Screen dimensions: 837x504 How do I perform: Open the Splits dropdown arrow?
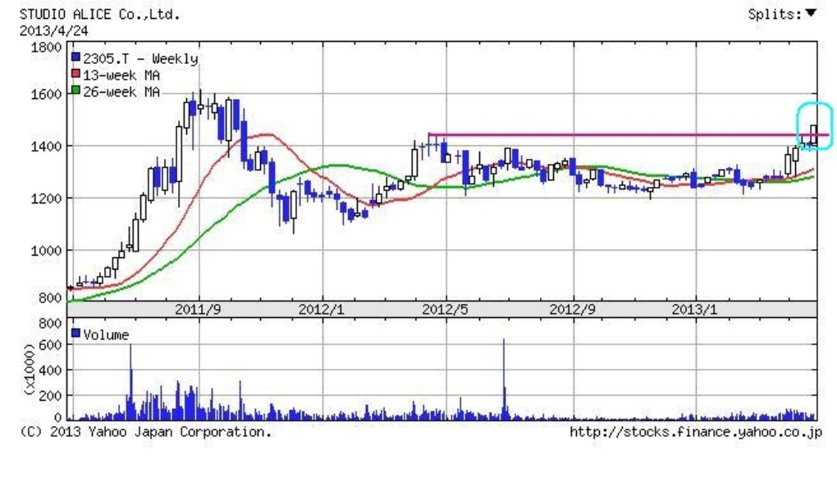click(810, 13)
